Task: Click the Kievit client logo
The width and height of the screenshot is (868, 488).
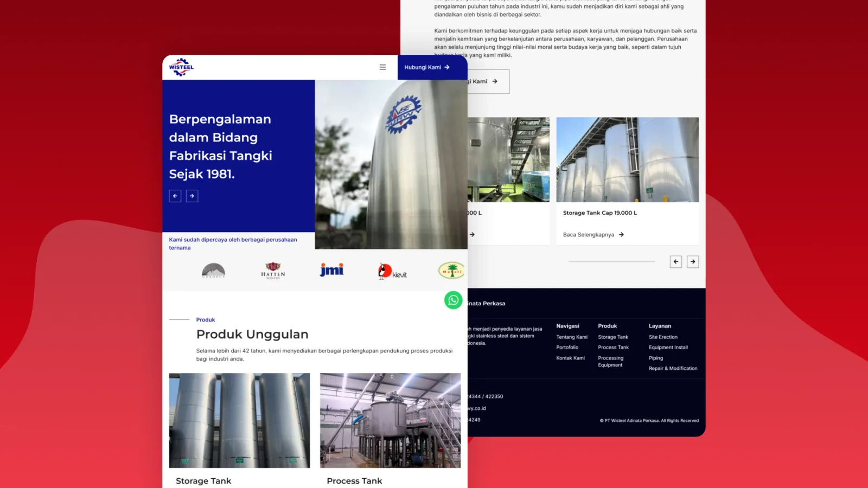Action: point(392,271)
